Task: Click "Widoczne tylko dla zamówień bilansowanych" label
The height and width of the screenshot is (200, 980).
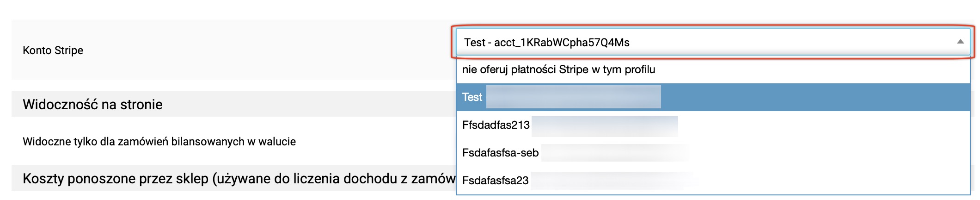Action: (x=159, y=142)
